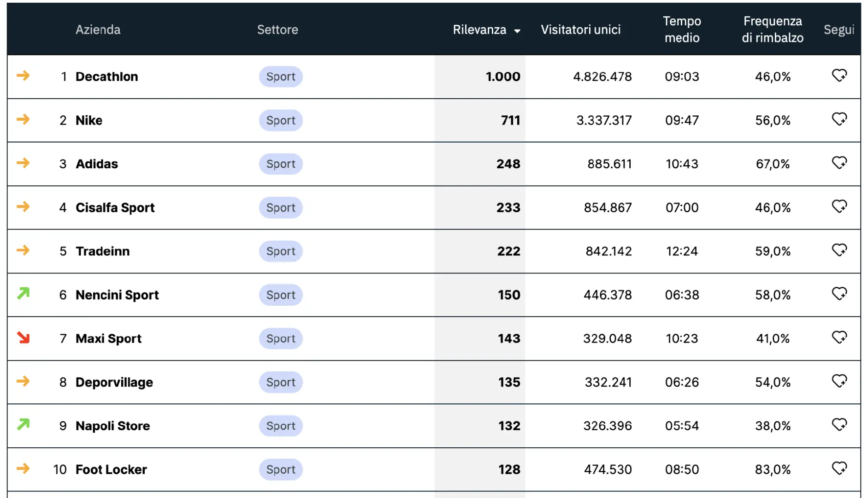Viewport: 868px width, 498px height.
Task: Sort by Rilevanza dropdown arrow
Action: click(517, 31)
